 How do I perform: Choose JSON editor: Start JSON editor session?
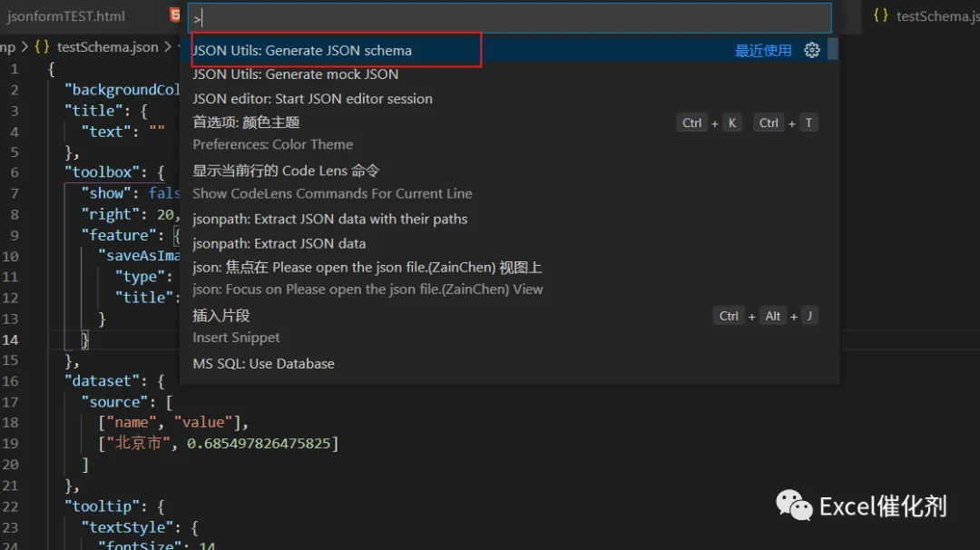pos(509,99)
